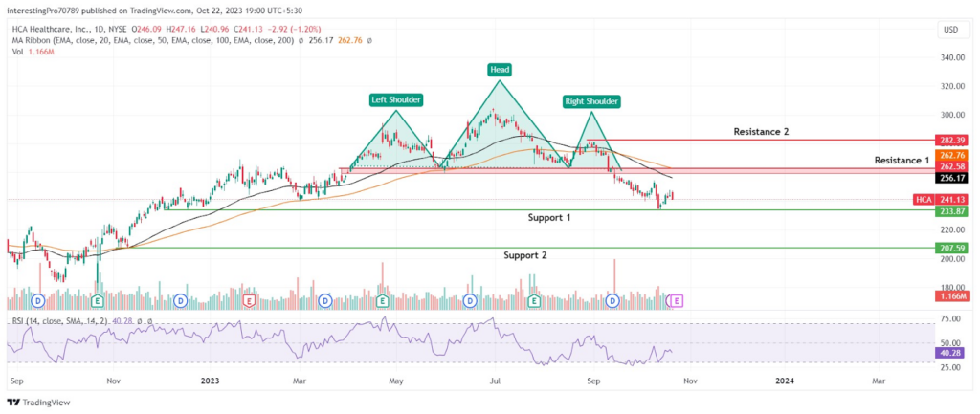Image resolution: width=980 pixels, height=414 pixels.
Task: Click the 50.00 RSI axis label
Action: tap(950, 343)
